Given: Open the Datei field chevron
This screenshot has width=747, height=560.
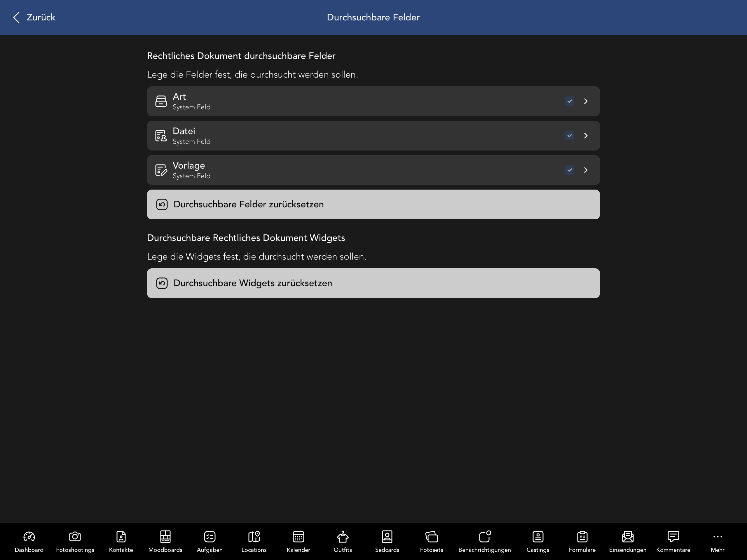Looking at the screenshot, I should coord(586,136).
